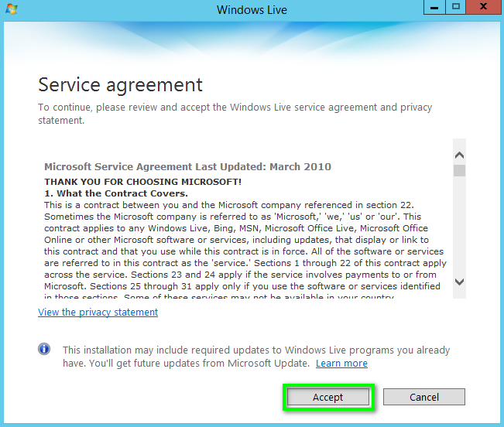Click the 'Service agreement' heading
Image resolution: width=504 pixels, height=427 pixels.
(x=120, y=85)
